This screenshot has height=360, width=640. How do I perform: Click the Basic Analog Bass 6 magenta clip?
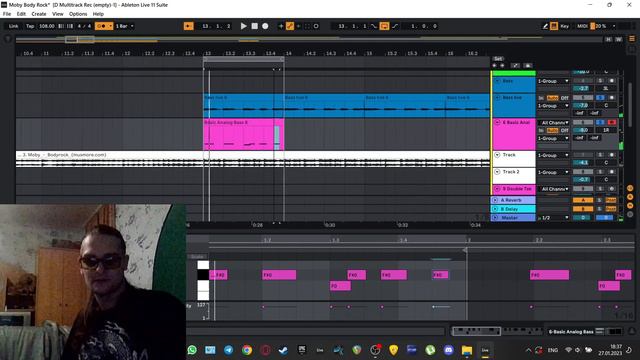[x=244, y=134]
